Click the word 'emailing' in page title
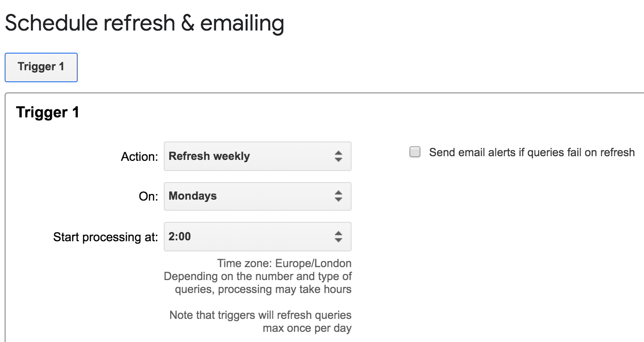 [x=242, y=24]
